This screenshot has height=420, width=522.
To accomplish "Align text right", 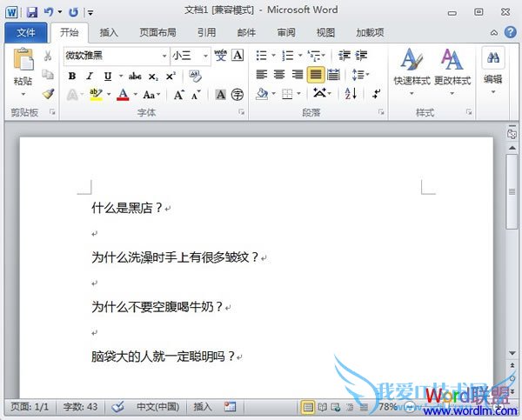I will click(298, 75).
